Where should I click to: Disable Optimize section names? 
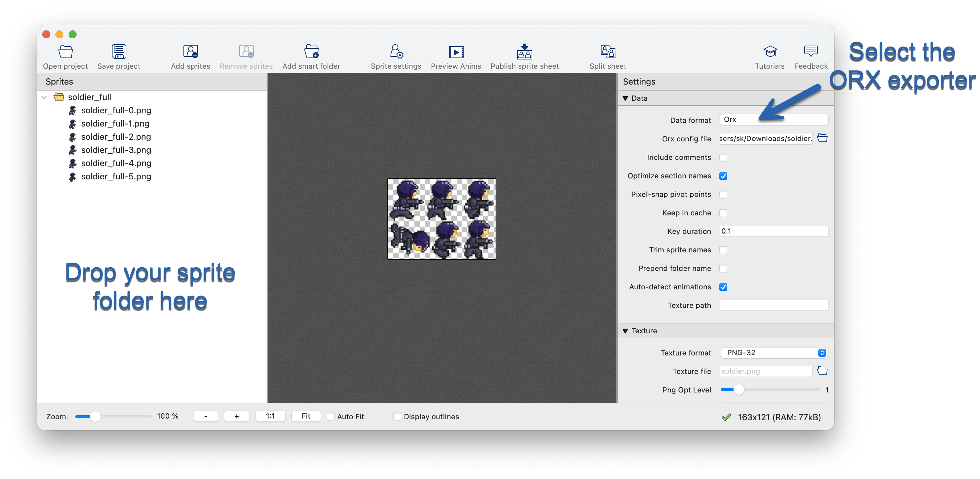tap(724, 176)
